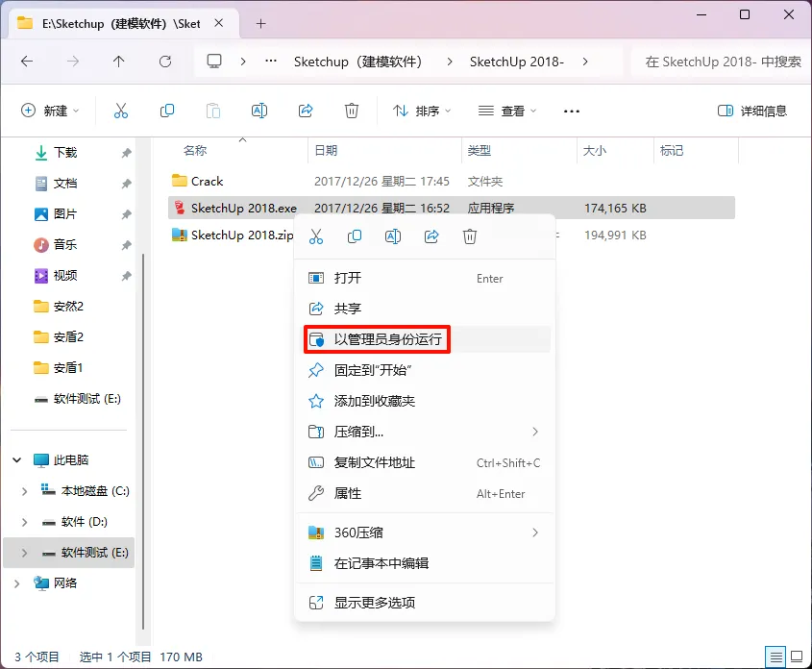This screenshot has width=812, height=669.
Task: Click Delete icon in the context menu
Action: [x=470, y=236]
